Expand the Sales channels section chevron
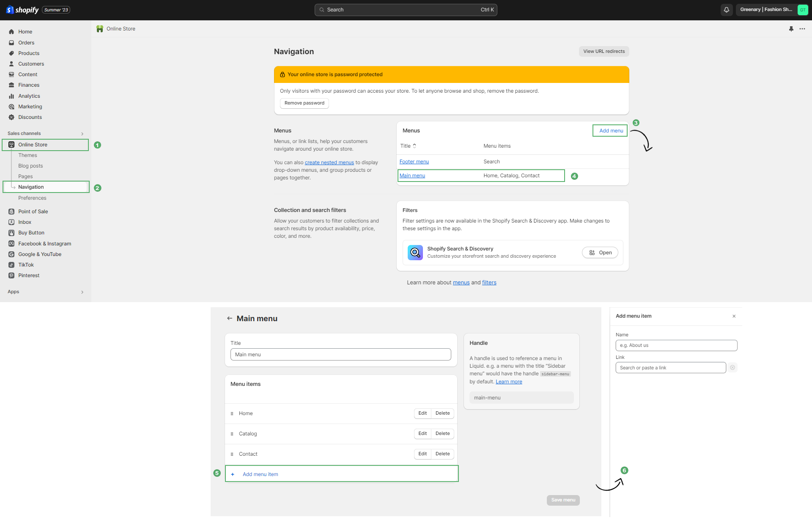812x523 pixels. [x=82, y=134]
